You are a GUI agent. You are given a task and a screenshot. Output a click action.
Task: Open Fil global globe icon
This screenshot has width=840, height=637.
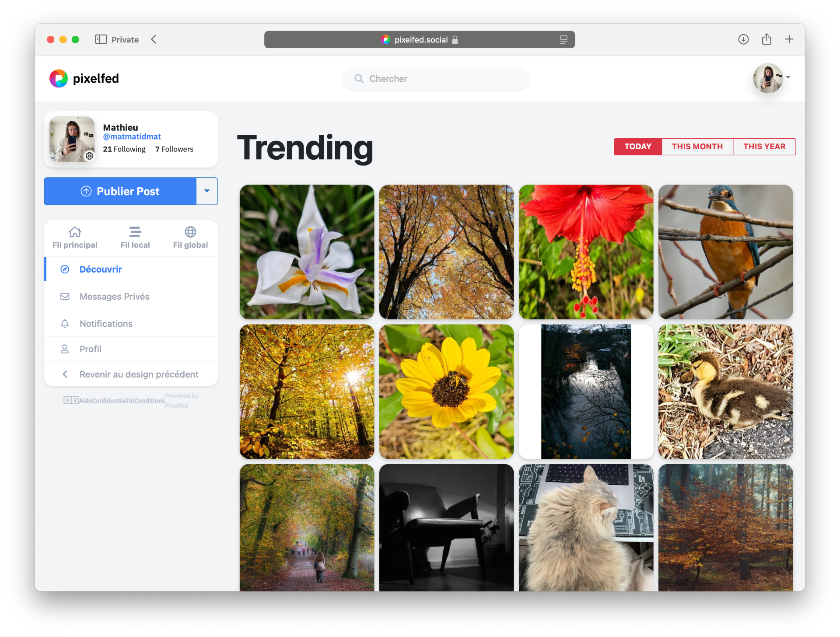pos(190,232)
